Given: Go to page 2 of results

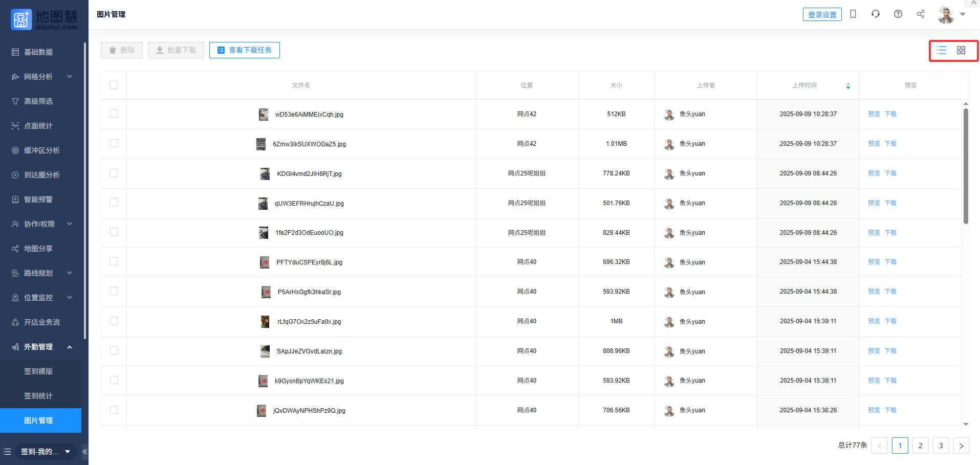Looking at the screenshot, I should [920, 446].
